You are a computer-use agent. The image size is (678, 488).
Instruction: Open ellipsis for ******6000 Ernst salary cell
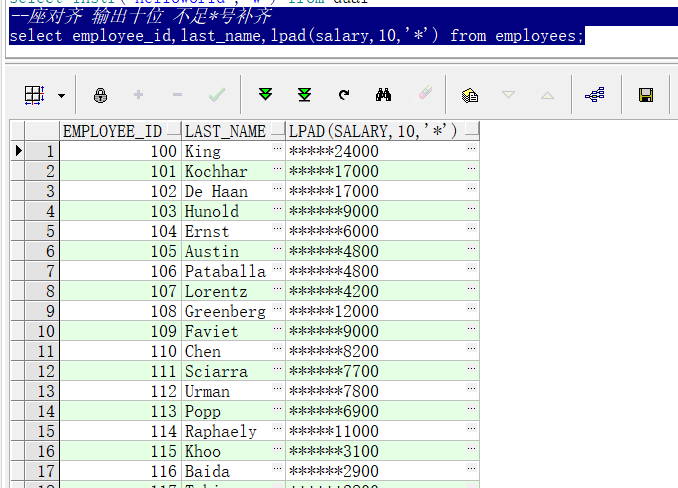pos(471,228)
